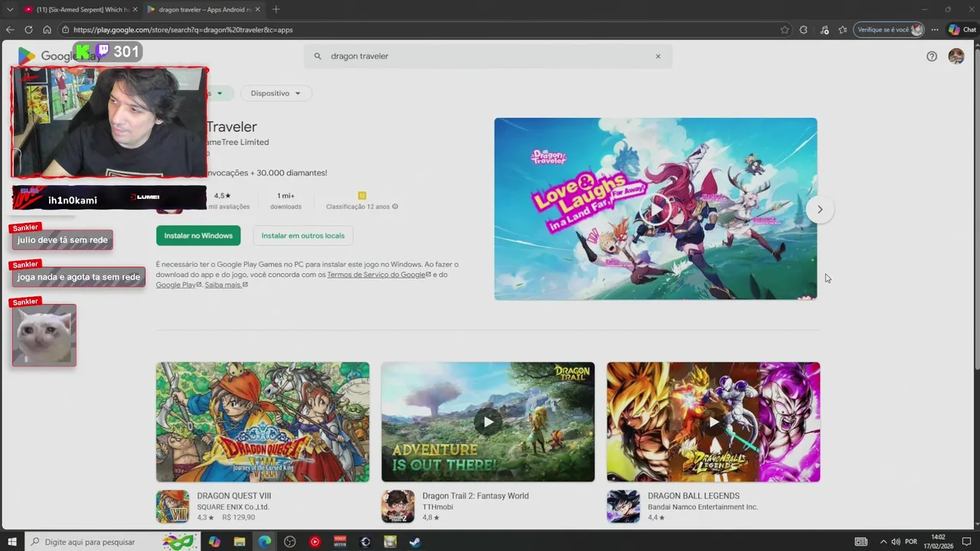Reload the page with the refresh icon
Viewport: 980px width, 551px height.
28,30
